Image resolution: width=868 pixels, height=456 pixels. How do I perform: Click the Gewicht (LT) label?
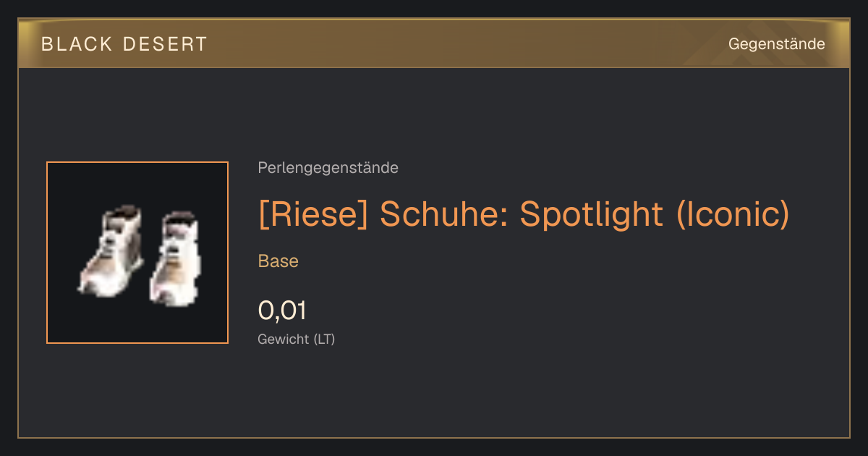(297, 339)
